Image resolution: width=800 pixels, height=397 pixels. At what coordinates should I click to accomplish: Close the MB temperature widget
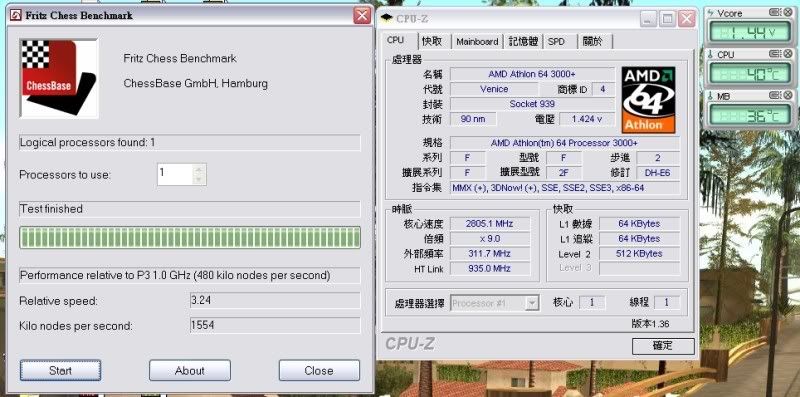coord(788,95)
